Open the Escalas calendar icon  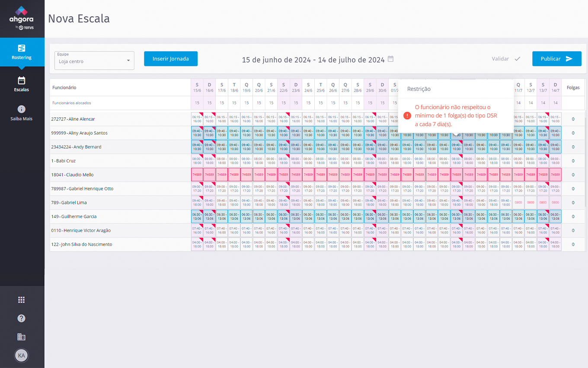[x=22, y=81]
